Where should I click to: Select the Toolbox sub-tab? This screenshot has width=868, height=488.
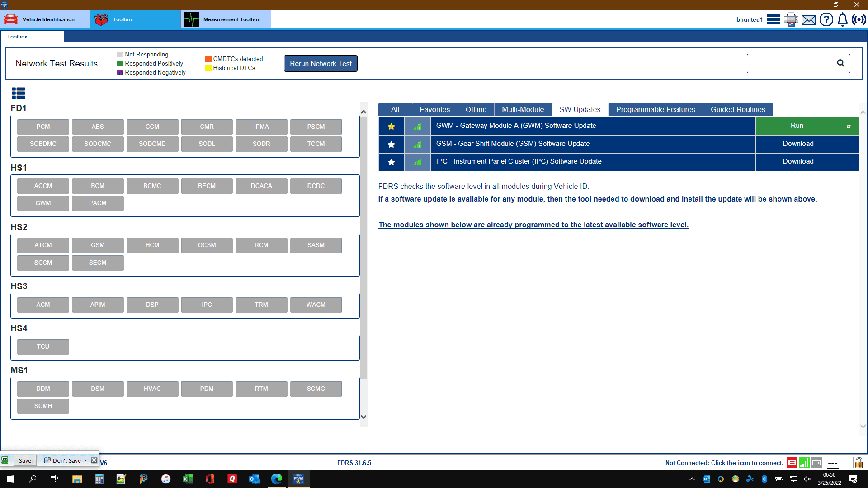pyautogui.click(x=32, y=37)
